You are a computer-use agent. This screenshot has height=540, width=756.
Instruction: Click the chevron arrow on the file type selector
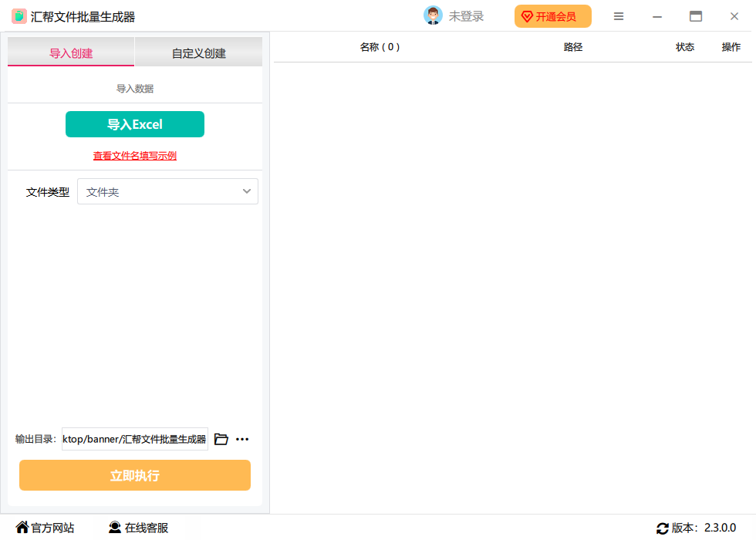[x=247, y=191]
